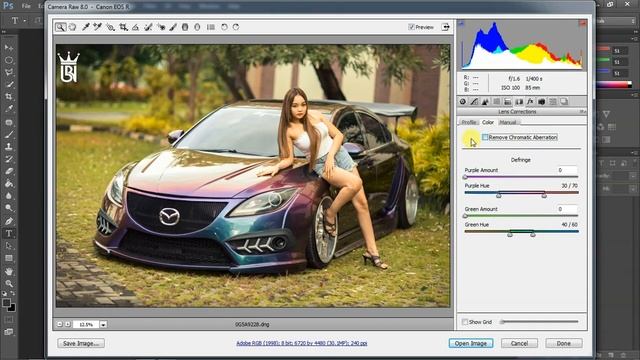
Task: Open the Tone Curve panel icon
Action: tap(474, 102)
